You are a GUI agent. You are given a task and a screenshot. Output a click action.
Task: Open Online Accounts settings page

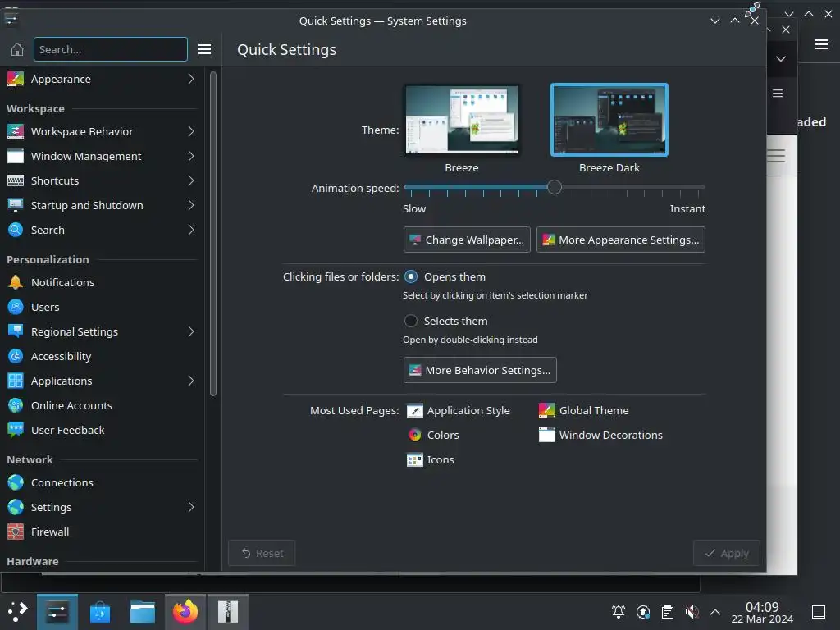(x=102, y=405)
